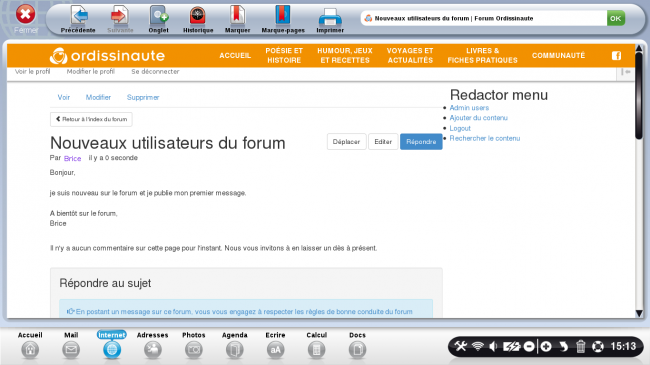The image size is (650, 365).
Task: Click the Editer button
Action: click(383, 142)
